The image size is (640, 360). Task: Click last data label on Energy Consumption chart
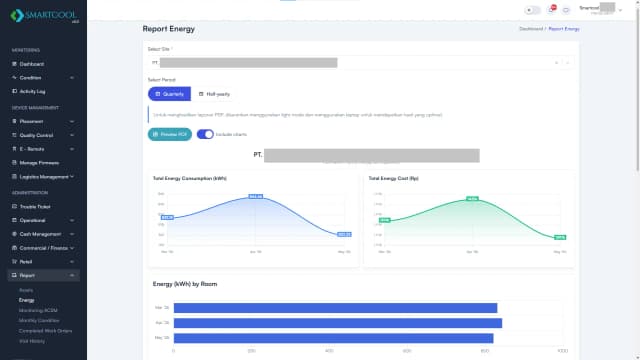coord(344,234)
